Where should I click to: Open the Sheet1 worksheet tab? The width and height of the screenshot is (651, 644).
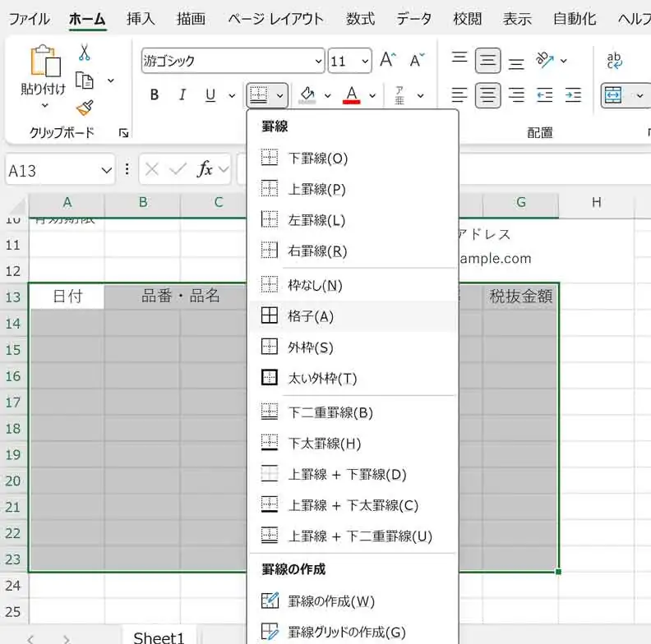[159, 637]
